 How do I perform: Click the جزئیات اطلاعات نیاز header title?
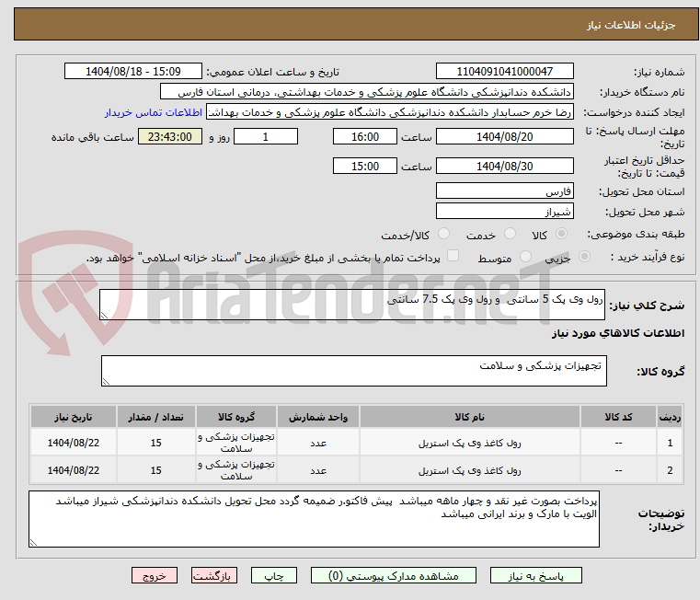tap(631, 25)
